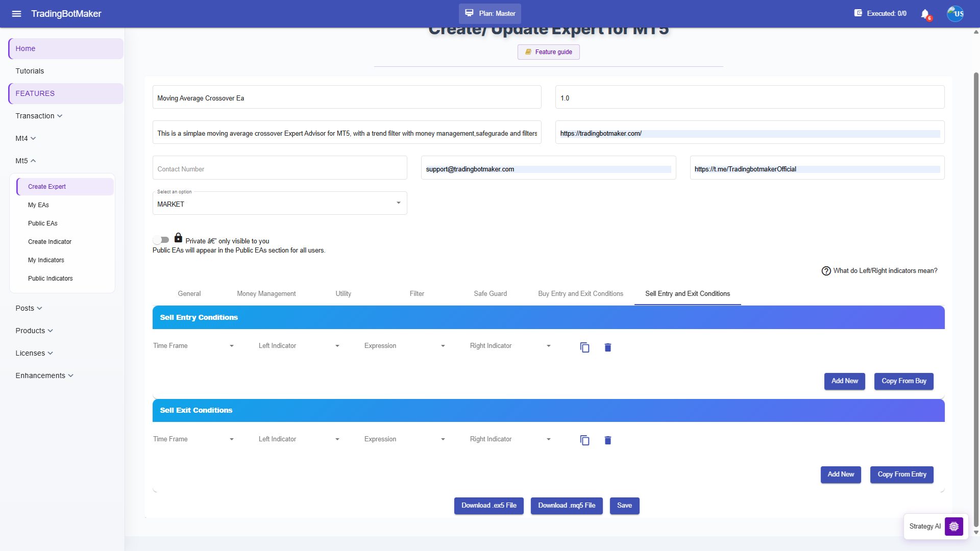Viewport: 980px width, 551px height.
Task: Add New Sell Entry condition
Action: click(x=844, y=381)
